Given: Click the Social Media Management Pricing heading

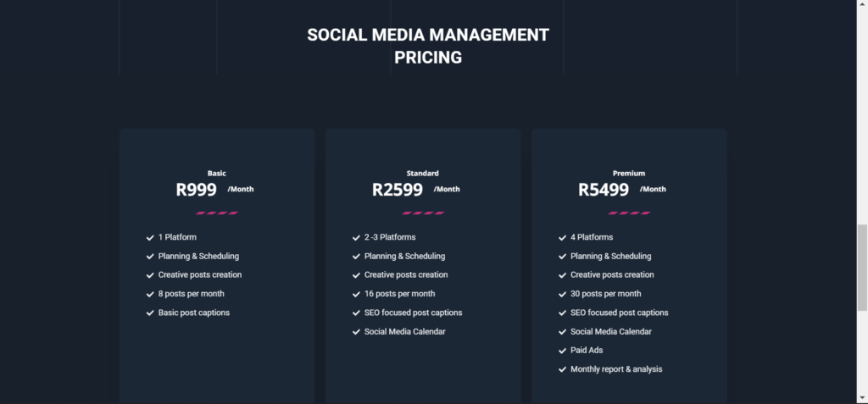Looking at the screenshot, I should [x=428, y=46].
